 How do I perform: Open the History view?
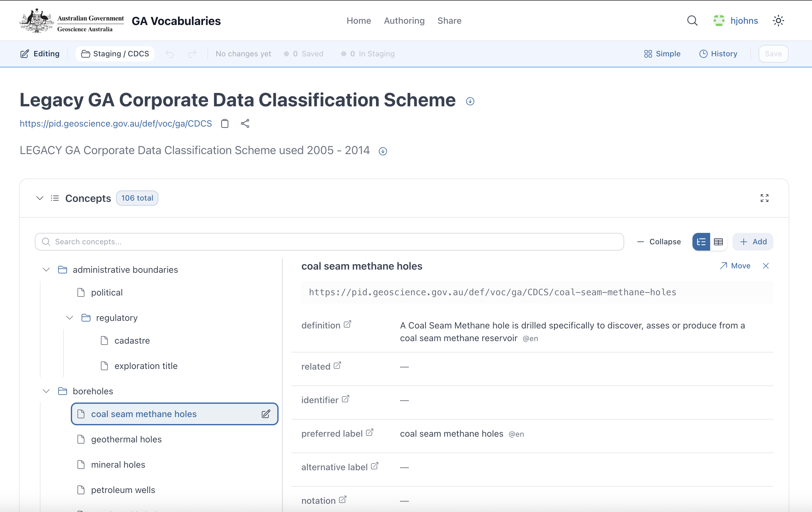pos(718,54)
